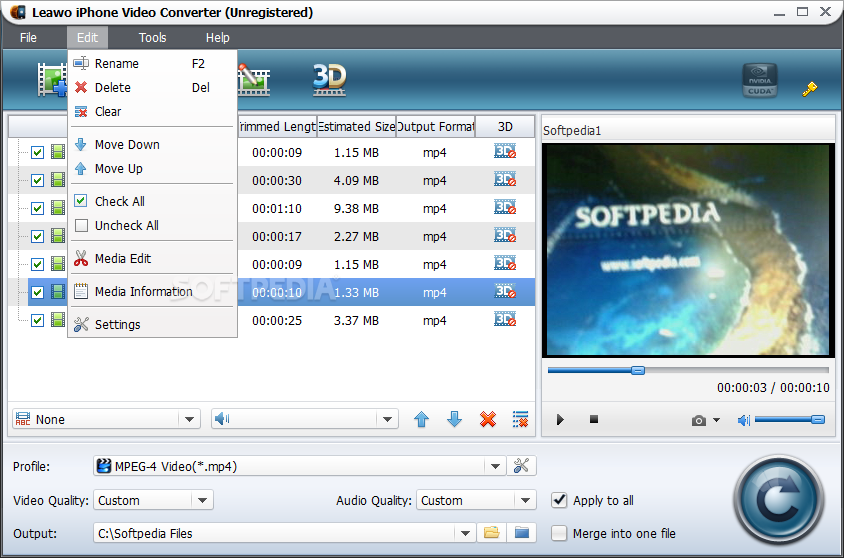Click the preview playback position slider handle
This screenshot has width=844, height=558.
click(x=638, y=370)
